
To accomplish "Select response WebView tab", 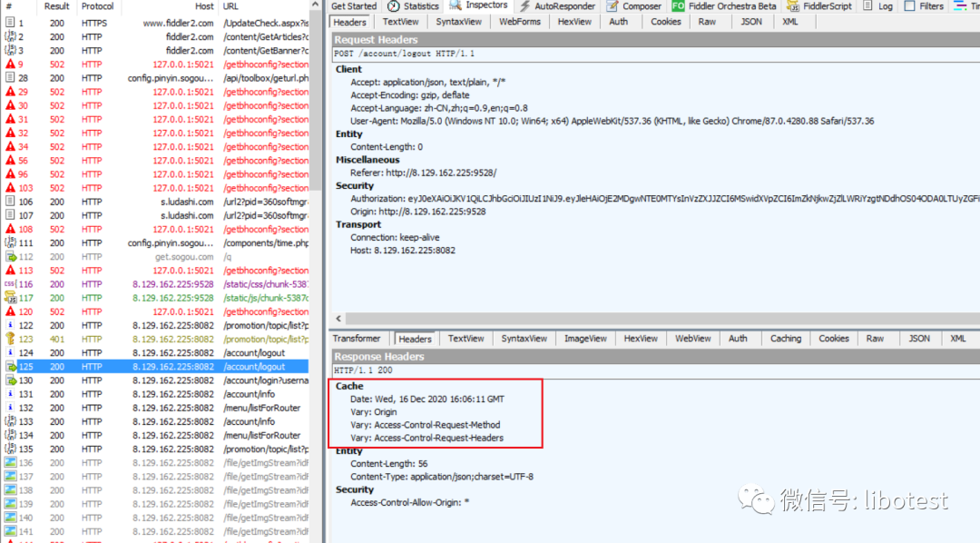I will click(692, 339).
